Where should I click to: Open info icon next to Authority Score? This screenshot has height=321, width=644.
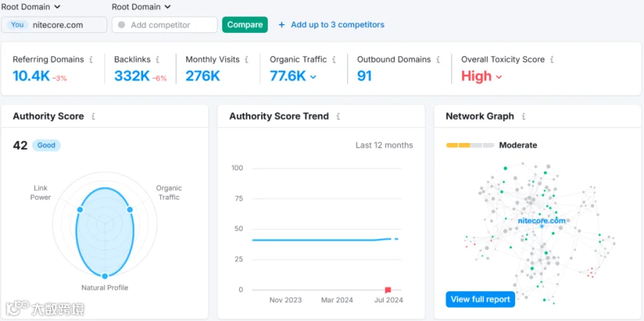pyautogui.click(x=93, y=116)
